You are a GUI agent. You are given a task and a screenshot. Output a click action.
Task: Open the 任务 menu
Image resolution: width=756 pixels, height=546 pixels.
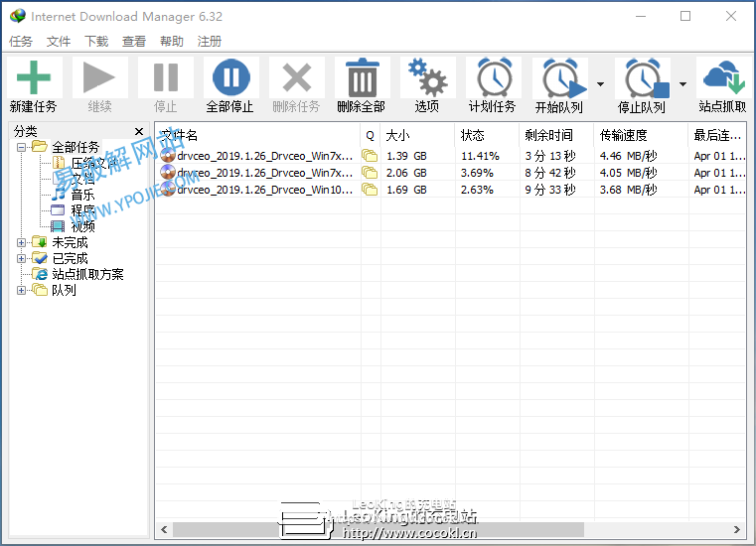(x=21, y=42)
